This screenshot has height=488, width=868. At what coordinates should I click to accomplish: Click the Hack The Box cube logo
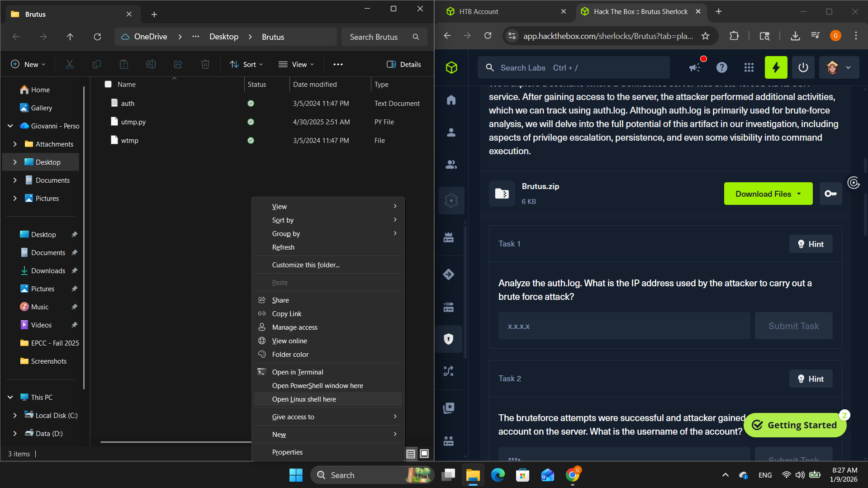coord(451,67)
